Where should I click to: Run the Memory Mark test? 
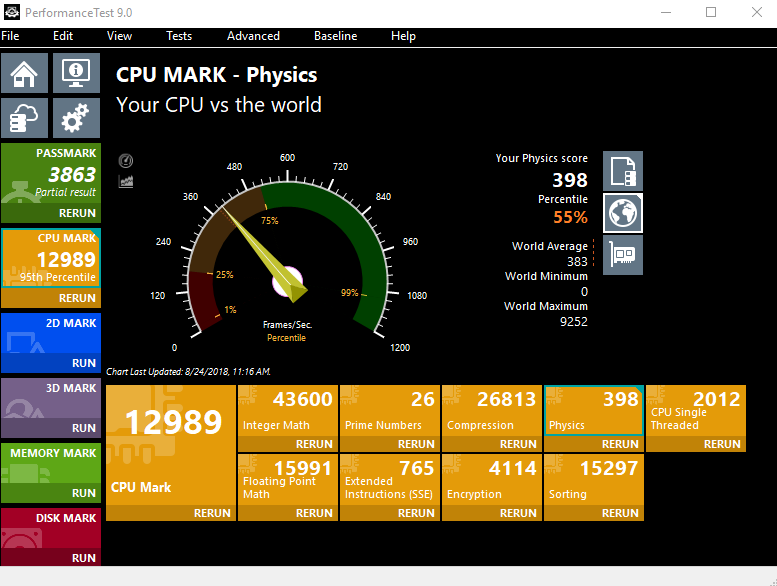coord(84,493)
